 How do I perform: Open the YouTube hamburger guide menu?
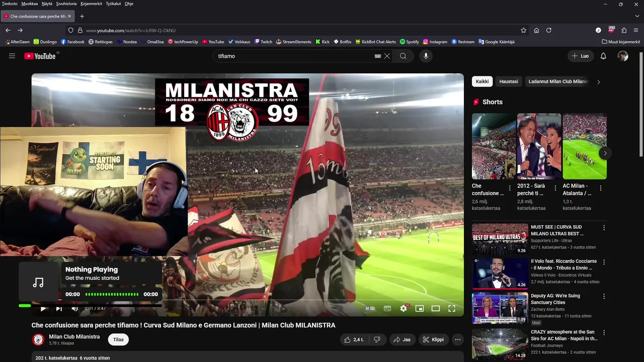point(12,56)
